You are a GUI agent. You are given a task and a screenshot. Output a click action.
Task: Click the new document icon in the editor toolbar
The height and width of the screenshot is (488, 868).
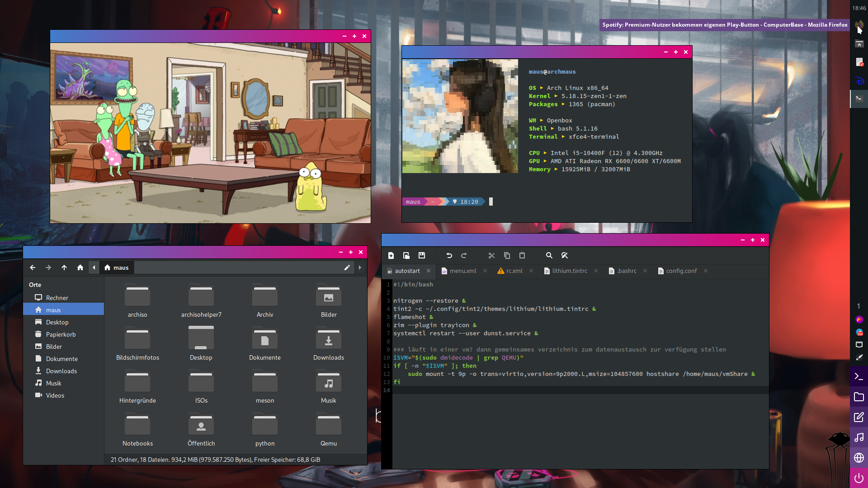point(391,256)
